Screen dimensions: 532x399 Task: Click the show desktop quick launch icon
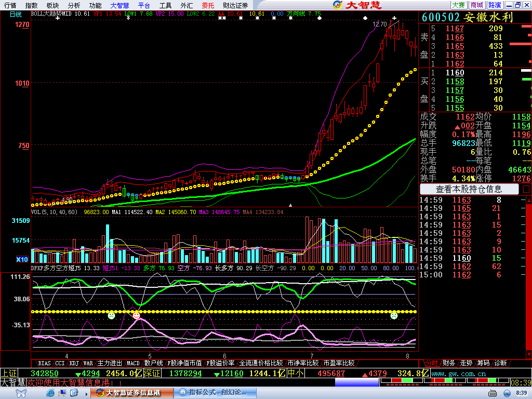[62, 393]
